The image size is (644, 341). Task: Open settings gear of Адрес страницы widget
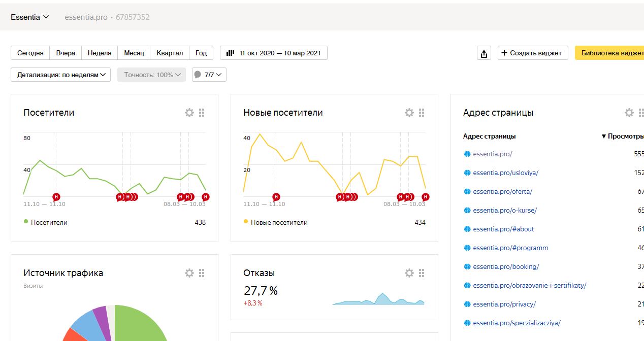629,113
